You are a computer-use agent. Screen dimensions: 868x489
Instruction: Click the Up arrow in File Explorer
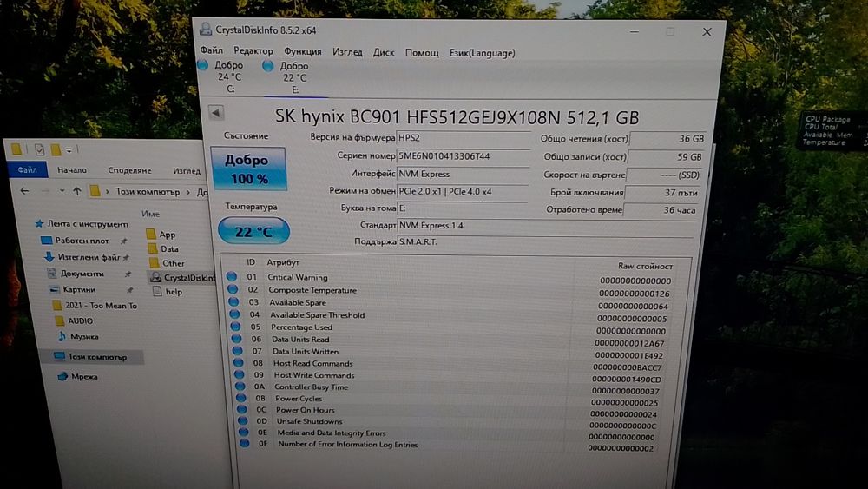click(77, 191)
